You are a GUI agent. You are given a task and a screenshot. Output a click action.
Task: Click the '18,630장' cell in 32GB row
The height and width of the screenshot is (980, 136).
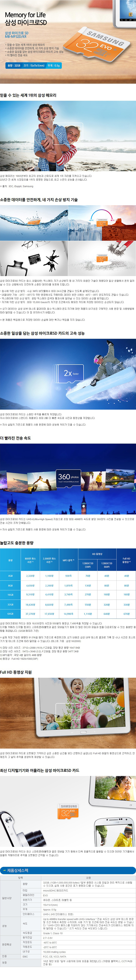click(x=31, y=605)
